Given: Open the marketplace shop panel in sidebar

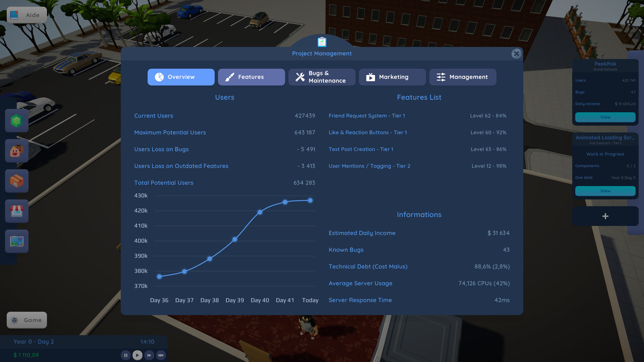Looking at the screenshot, I should point(16,211).
